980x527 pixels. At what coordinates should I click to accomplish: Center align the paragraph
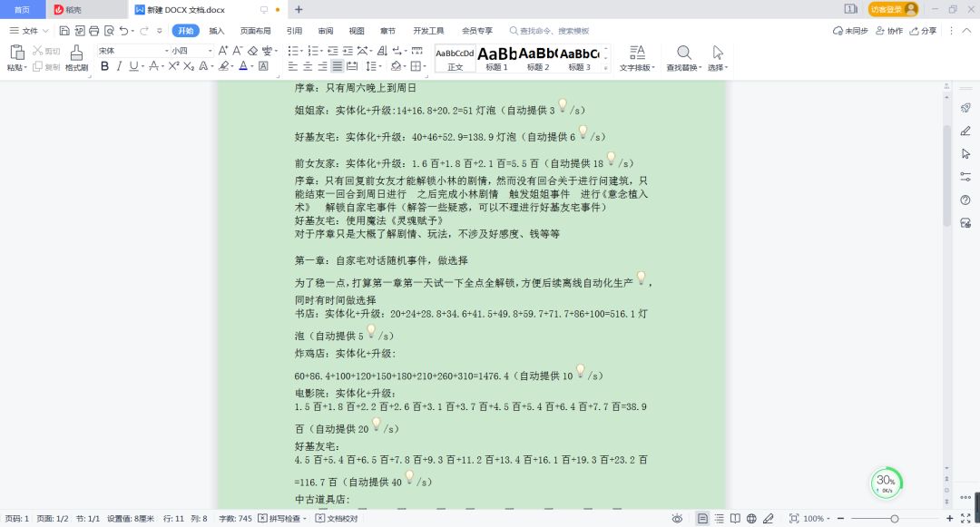click(x=308, y=66)
